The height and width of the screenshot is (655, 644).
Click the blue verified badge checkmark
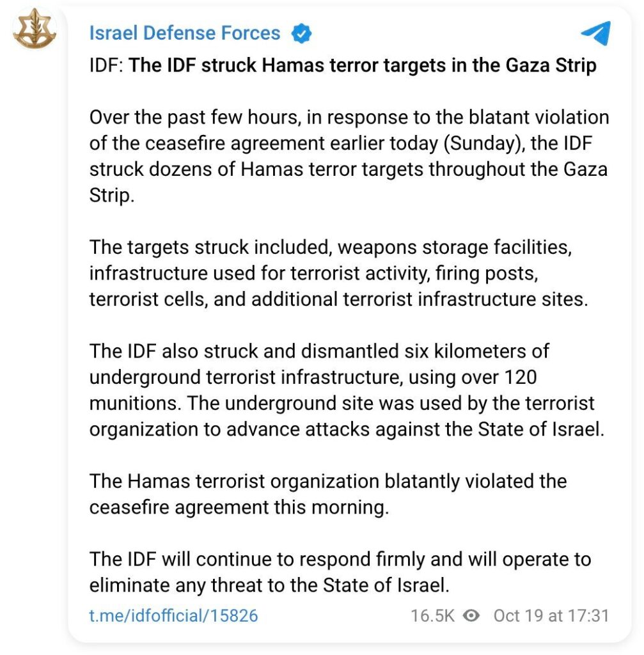[301, 33]
